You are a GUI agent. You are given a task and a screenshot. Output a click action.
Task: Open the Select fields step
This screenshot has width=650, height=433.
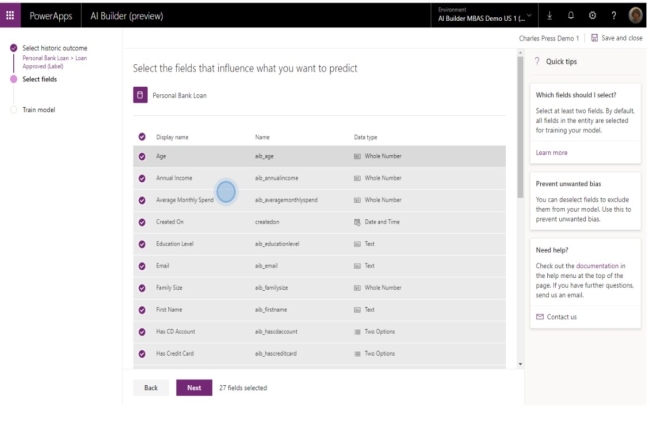point(39,79)
